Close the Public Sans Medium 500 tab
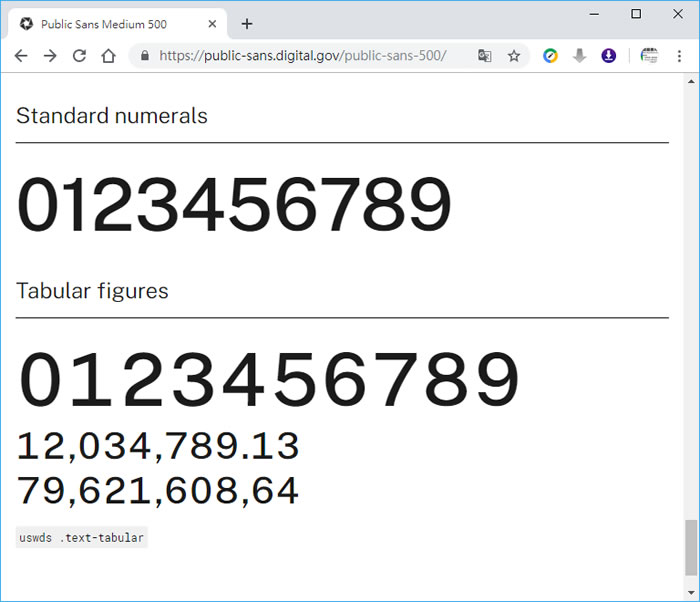700x602 pixels. click(212, 24)
